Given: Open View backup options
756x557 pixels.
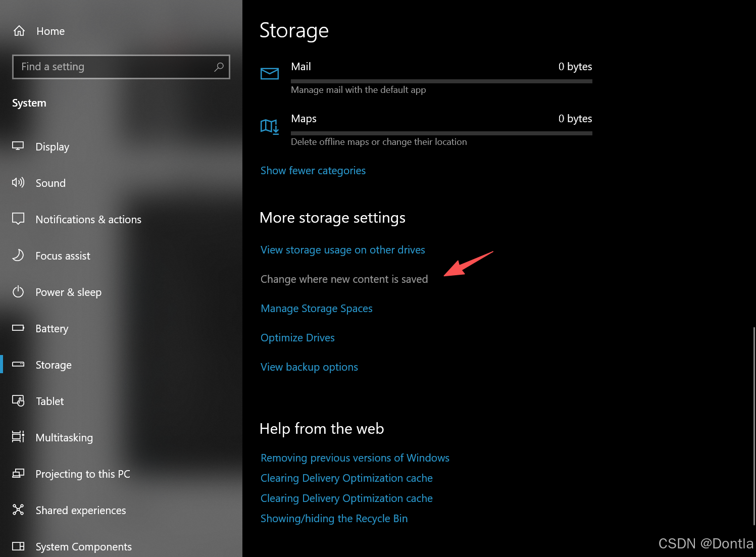Looking at the screenshot, I should coord(309,367).
